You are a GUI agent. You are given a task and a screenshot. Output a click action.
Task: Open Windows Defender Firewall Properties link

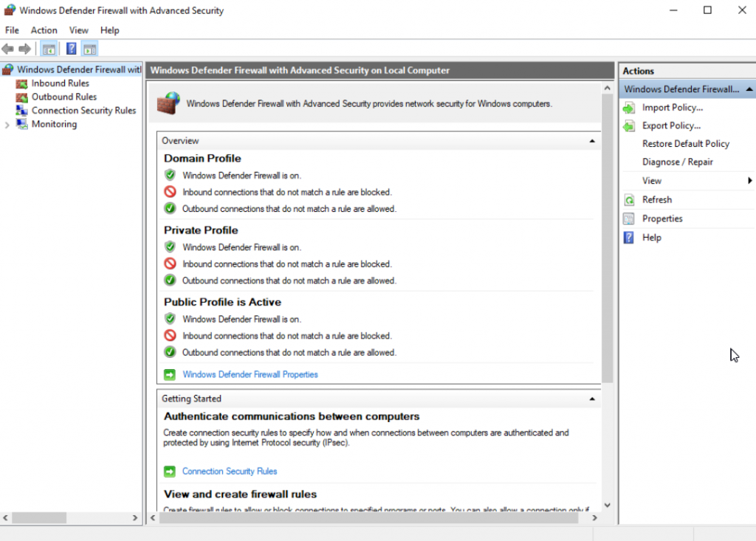(x=250, y=374)
